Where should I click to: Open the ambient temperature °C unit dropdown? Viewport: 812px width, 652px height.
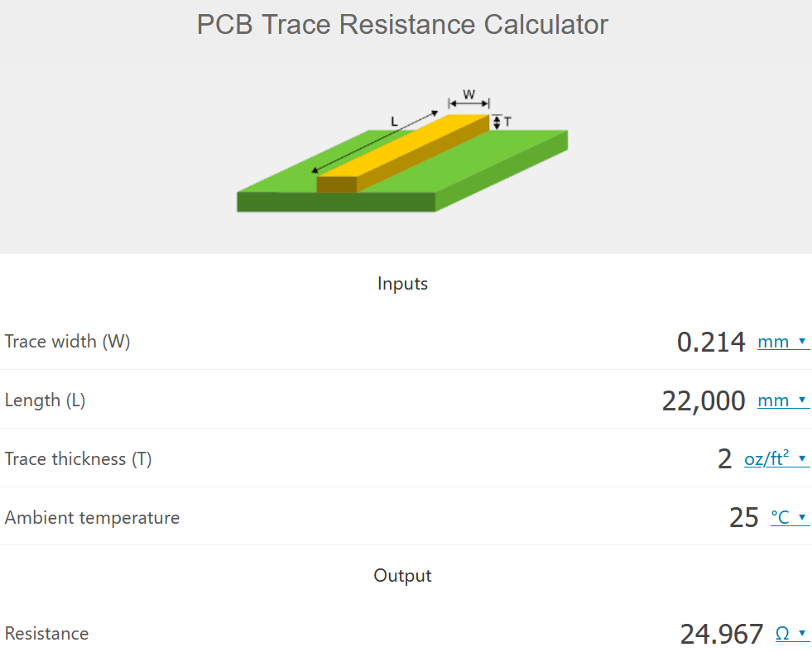789,517
